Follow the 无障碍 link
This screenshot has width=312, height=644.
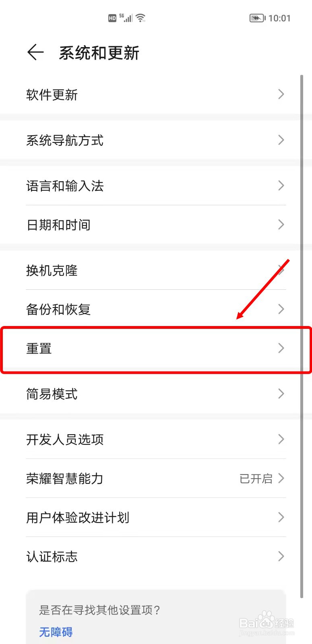[56, 632]
